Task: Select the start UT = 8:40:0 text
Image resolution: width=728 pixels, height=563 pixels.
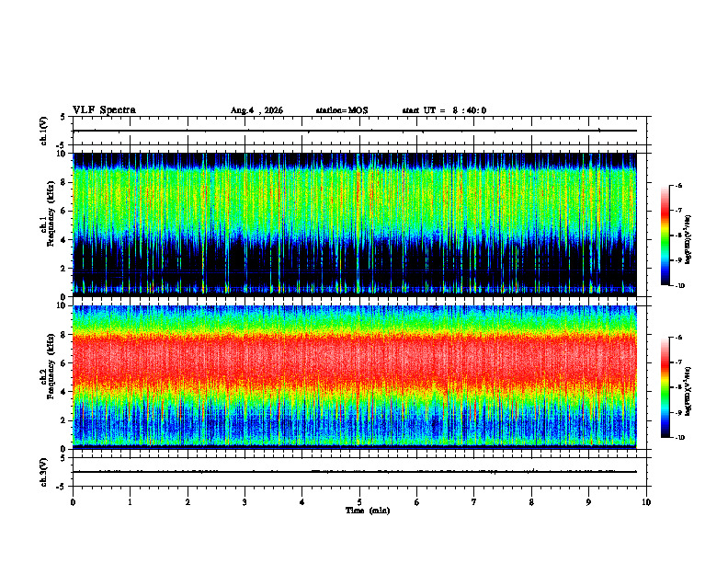Action: (x=444, y=110)
